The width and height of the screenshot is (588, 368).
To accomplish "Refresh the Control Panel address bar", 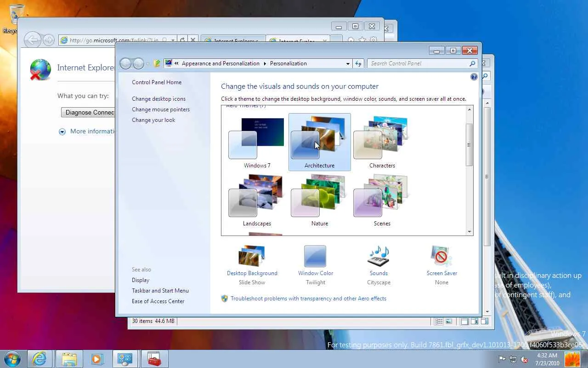I will coord(358,63).
